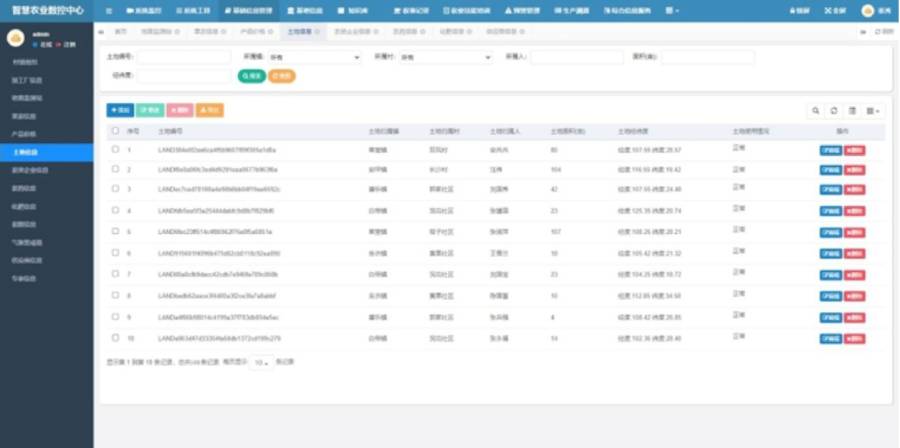Click the tab-scroll left double-arrow icon
The width and height of the screenshot is (900, 448).
[102, 32]
